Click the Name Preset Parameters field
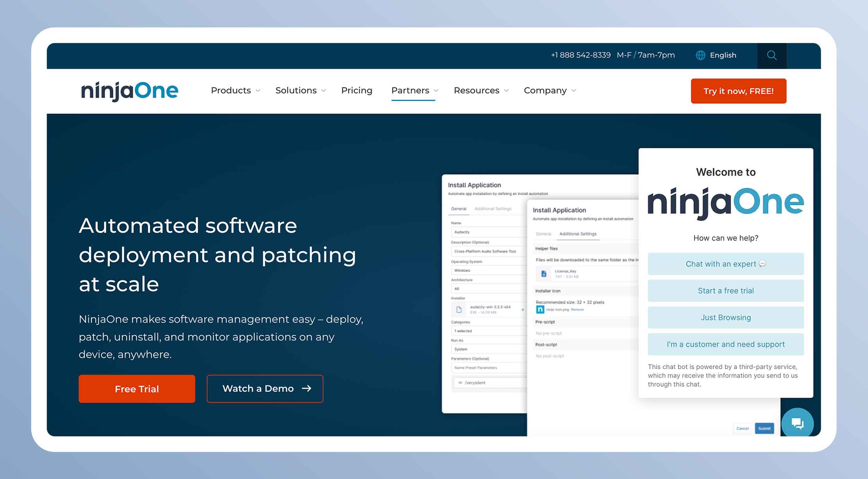 click(489, 368)
